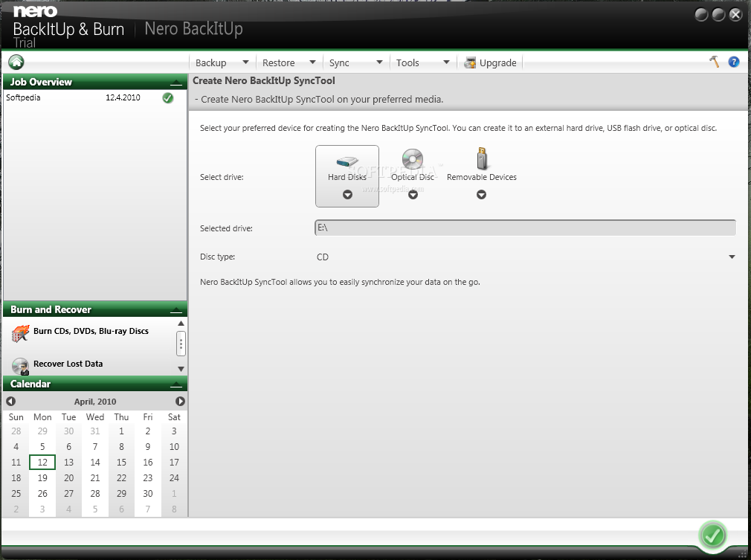Open the Tools menu
Screen dimensions: 751x560
click(407, 62)
